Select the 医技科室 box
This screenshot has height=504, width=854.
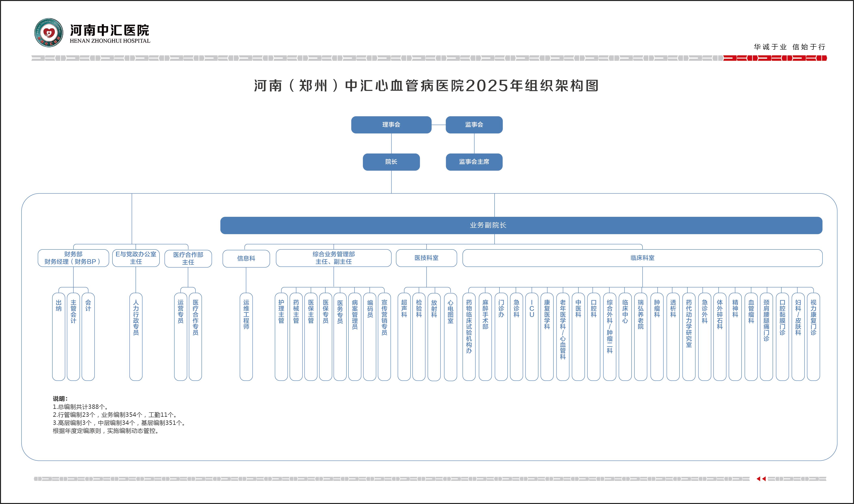click(x=426, y=258)
